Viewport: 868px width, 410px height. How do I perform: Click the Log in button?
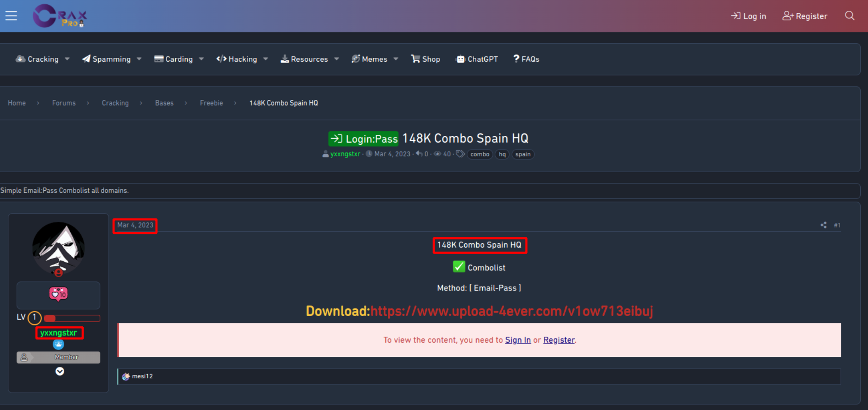pyautogui.click(x=748, y=16)
